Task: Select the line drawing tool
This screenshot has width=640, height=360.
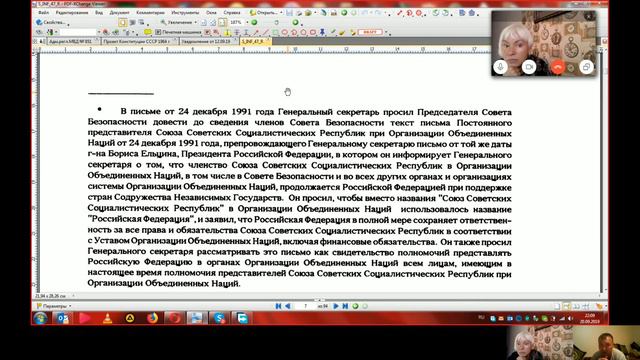Action: click(x=265, y=32)
